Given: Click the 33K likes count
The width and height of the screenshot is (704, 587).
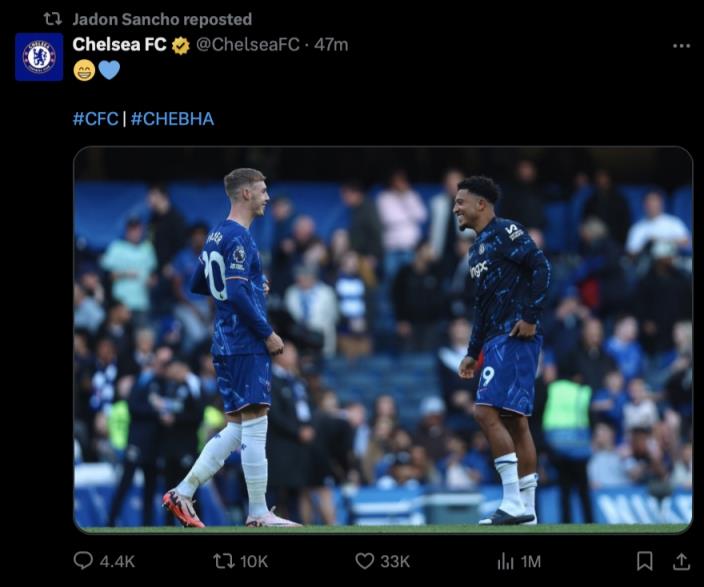Looking at the screenshot, I should point(395,561).
